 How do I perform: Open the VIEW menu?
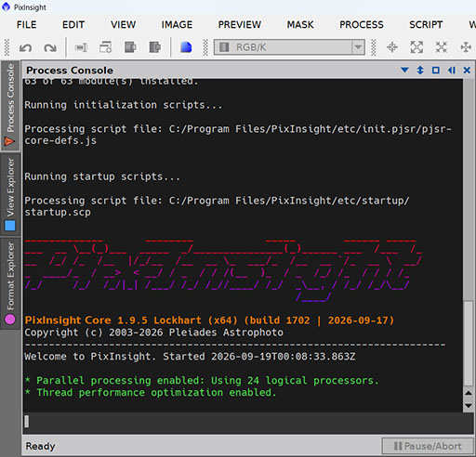(x=123, y=24)
